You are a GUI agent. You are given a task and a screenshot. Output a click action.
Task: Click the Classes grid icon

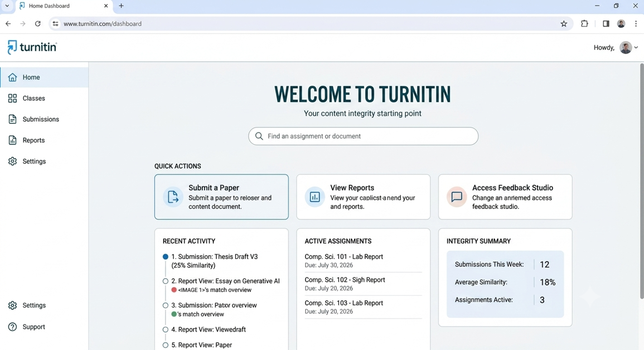12,98
